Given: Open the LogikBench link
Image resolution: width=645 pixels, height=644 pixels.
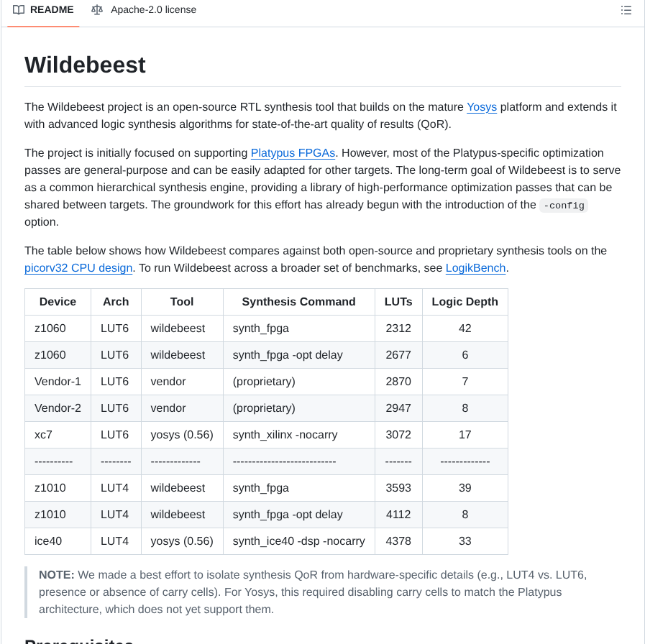Looking at the screenshot, I should [x=475, y=267].
